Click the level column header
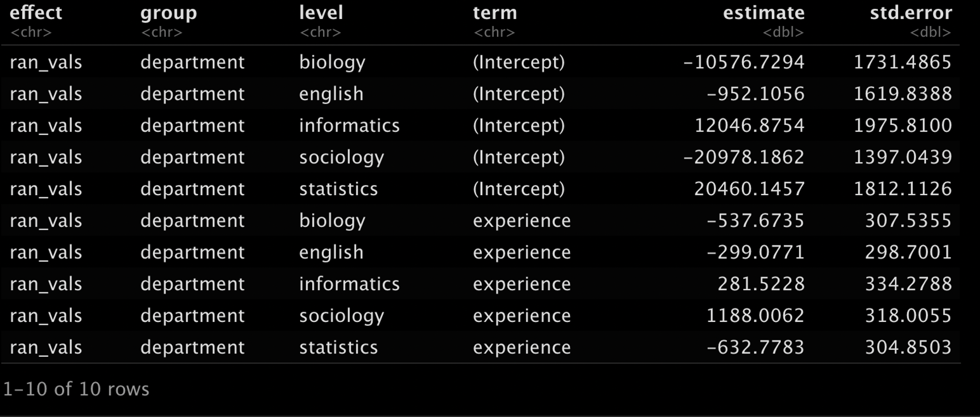 [x=321, y=13]
